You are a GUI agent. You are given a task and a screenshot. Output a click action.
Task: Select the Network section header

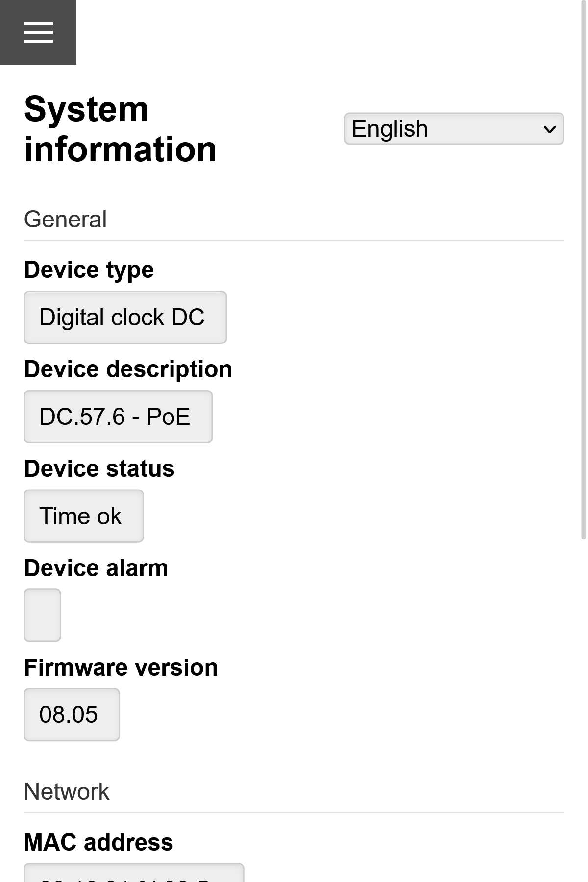point(67,791)
